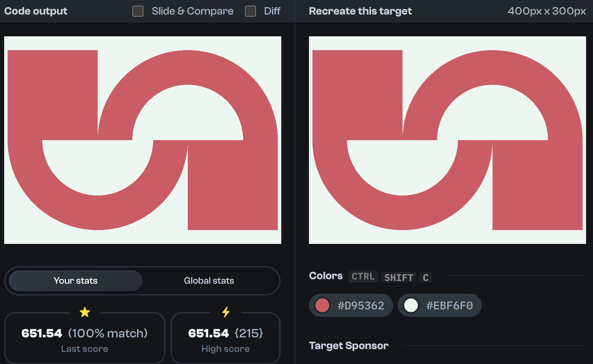
Task: Click the SHIFT key badge next to Colors
Action: [x=399, y=277]
